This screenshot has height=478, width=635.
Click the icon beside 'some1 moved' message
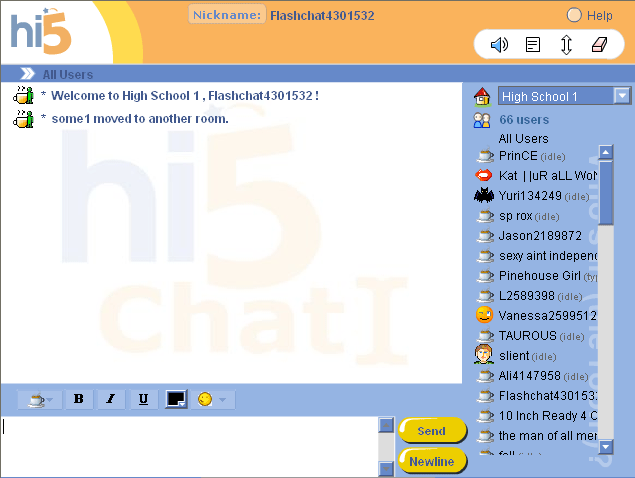[23, 119]
